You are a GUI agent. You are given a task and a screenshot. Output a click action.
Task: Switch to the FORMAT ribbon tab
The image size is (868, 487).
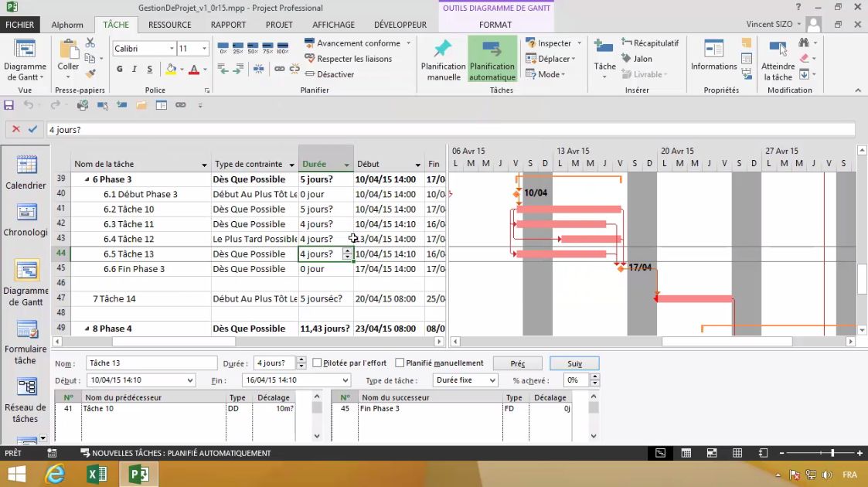(x=495, y=24)
